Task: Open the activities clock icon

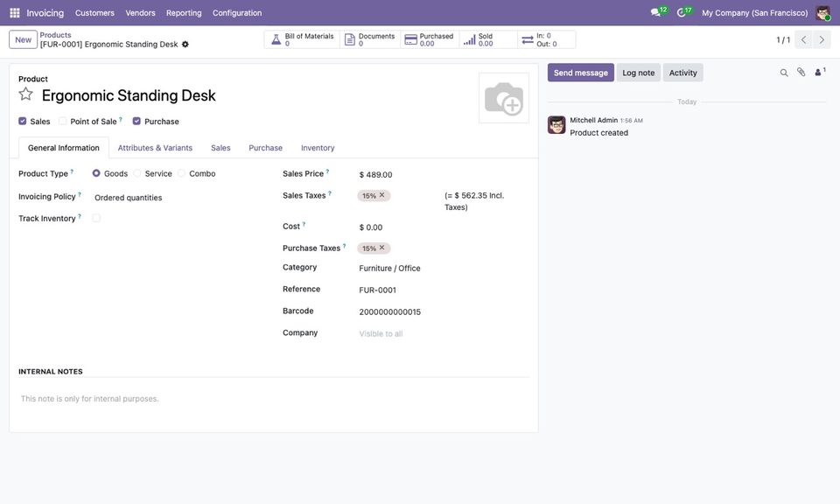Action: (682, 12)
